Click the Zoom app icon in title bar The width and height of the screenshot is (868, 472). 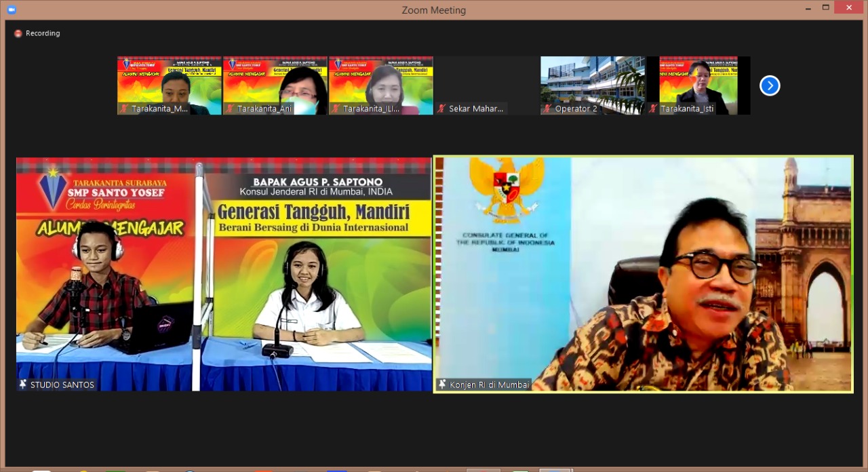pyautogui.click(x=11, y=9)
